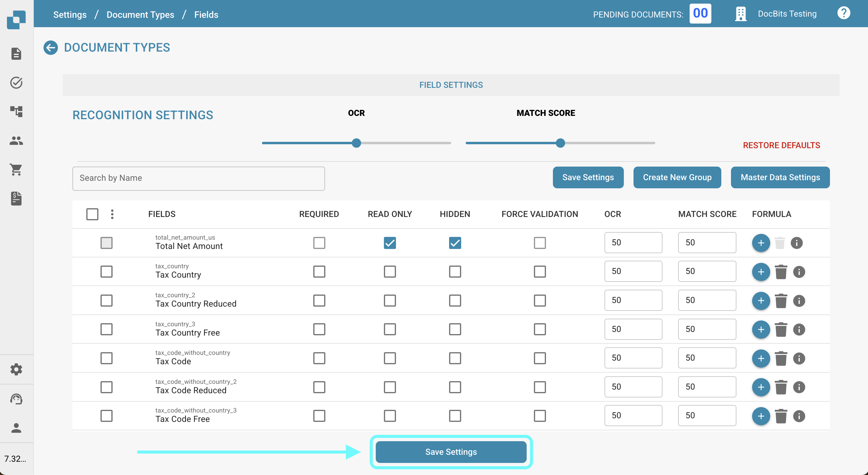Click the Match Score slider handle
Viewport: 868px width, 475px height.
[560, 143]
